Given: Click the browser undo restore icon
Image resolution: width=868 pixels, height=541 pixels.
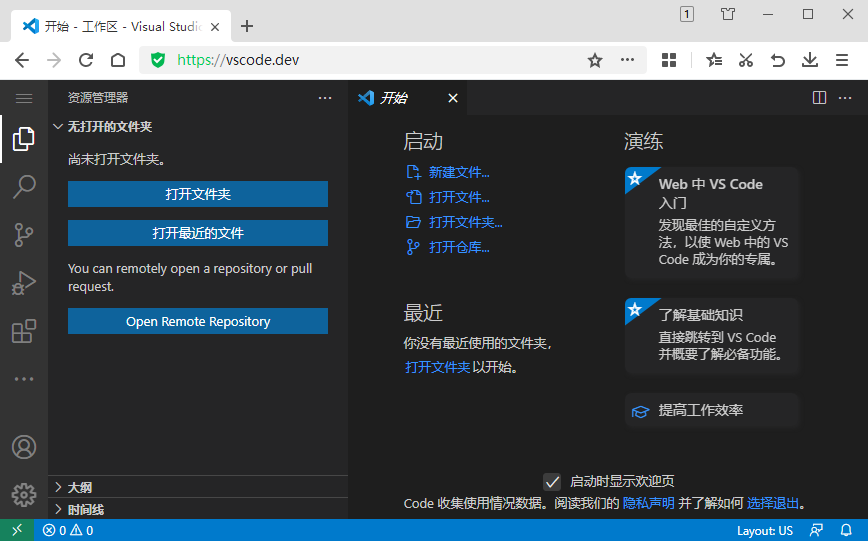Looking at the screenshot, I should (x=778, y=60).
